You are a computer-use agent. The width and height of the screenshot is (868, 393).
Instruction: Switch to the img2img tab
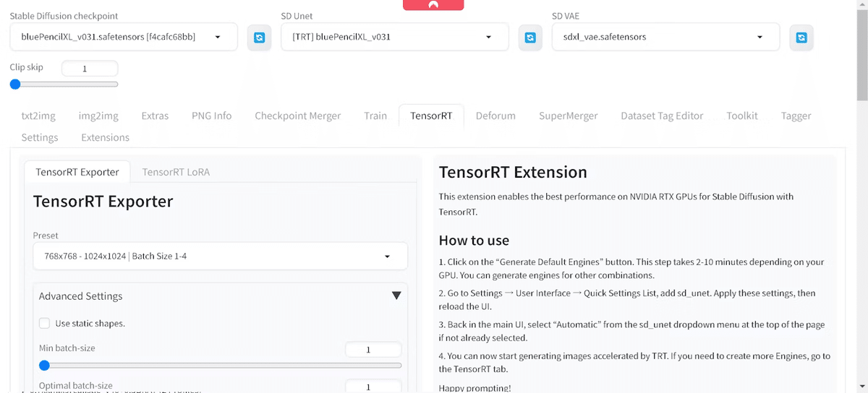[99, 116]
